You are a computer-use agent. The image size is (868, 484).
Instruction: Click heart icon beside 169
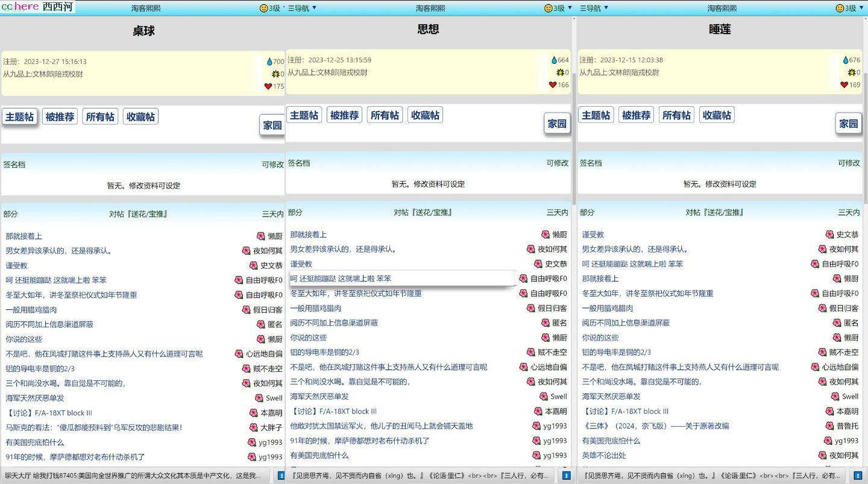tap(844, 85)
